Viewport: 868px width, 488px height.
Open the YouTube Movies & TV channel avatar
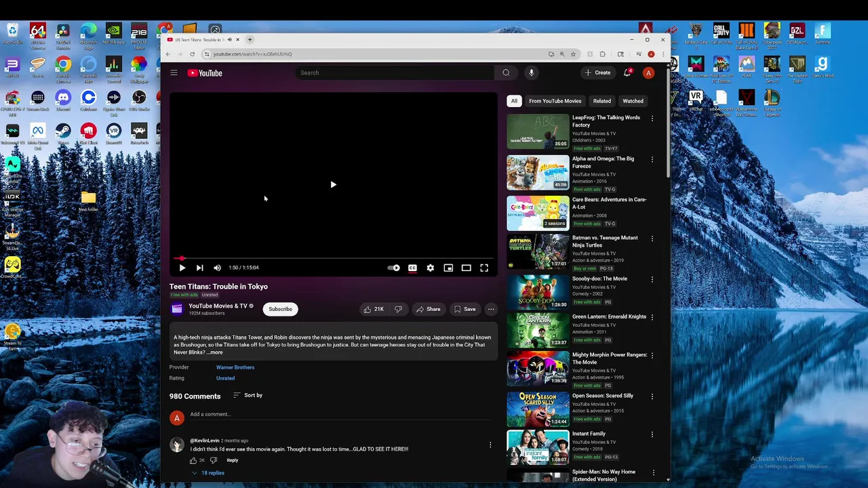point(176,309)
